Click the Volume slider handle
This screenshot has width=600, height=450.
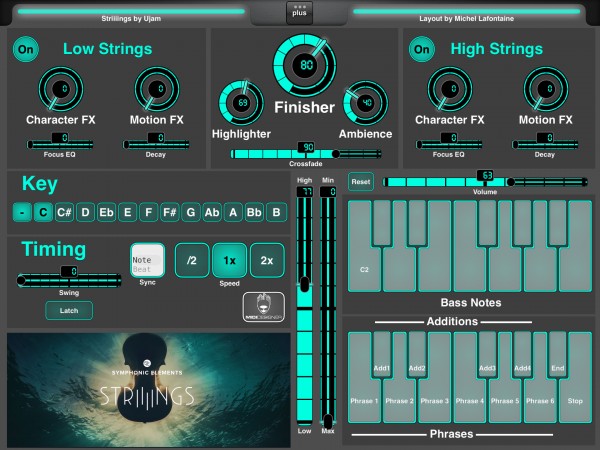click(x=510, y=182)
